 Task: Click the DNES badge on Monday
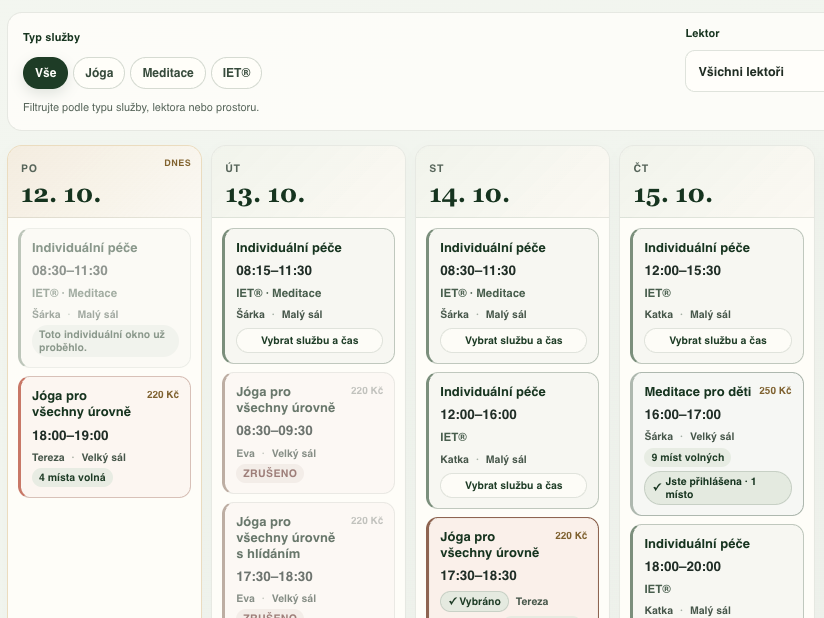click(177, 163)
